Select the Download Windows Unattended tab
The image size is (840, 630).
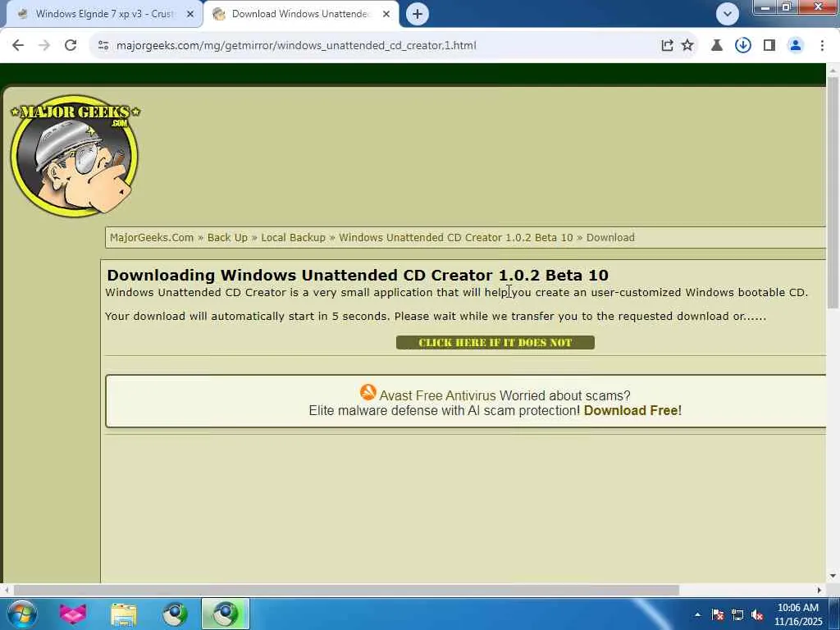point(300,14)
